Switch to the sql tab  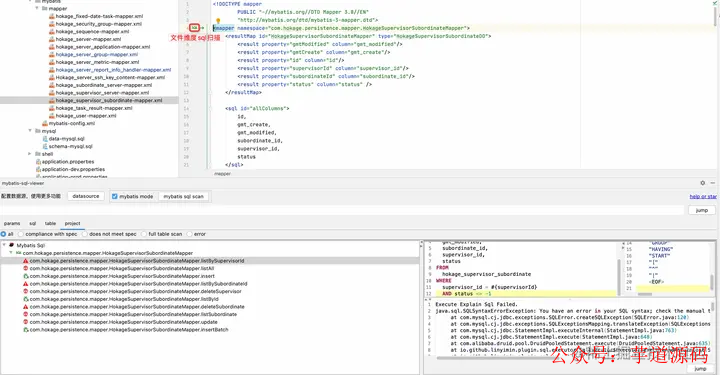point(33,224)
